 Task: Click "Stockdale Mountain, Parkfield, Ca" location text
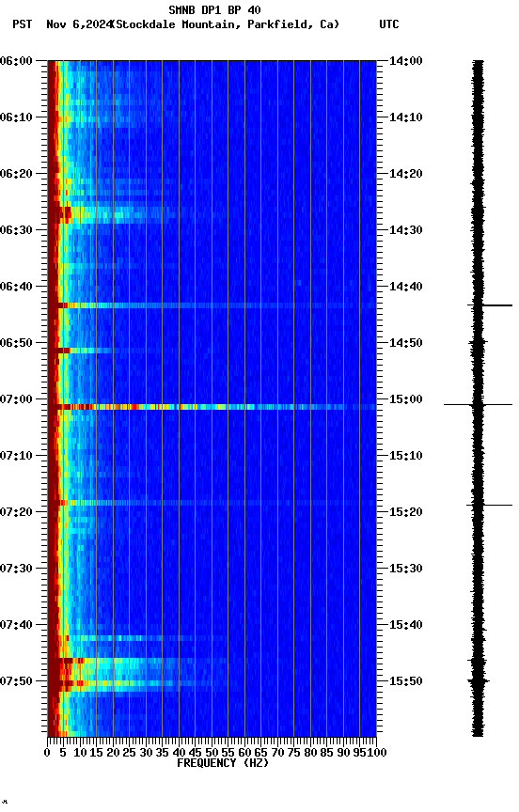pyautogui.click(x=226, y=24)
